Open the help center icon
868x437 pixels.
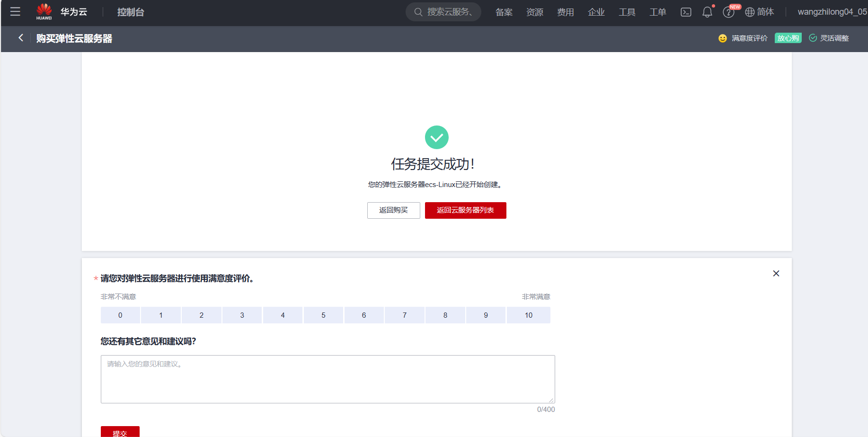(x=728, y=12)
